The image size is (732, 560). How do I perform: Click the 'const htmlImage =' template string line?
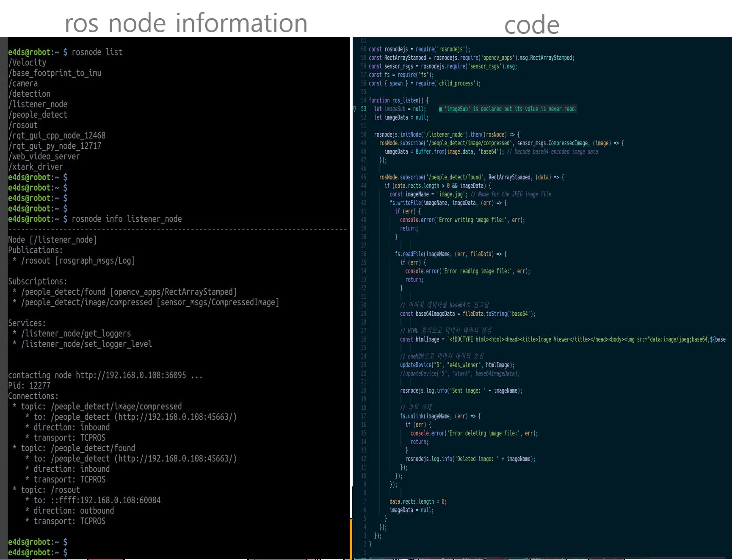pos(563,339)
